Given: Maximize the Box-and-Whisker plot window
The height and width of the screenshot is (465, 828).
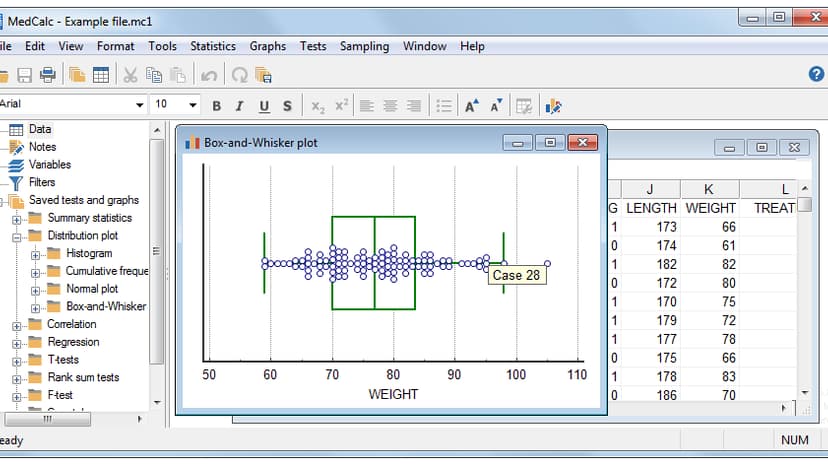Looking at the screenshot, I should 550,143.
